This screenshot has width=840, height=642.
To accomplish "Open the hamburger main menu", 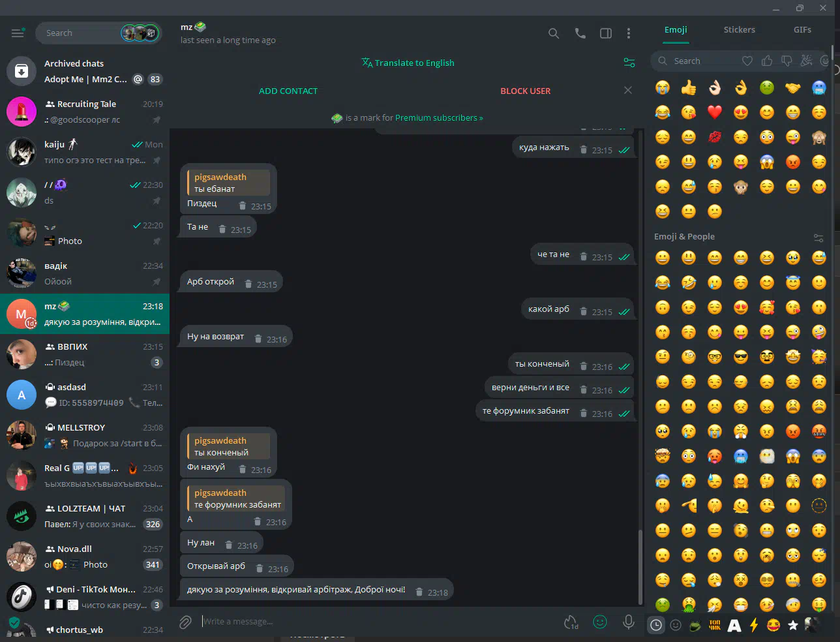I will pos(18,33).
